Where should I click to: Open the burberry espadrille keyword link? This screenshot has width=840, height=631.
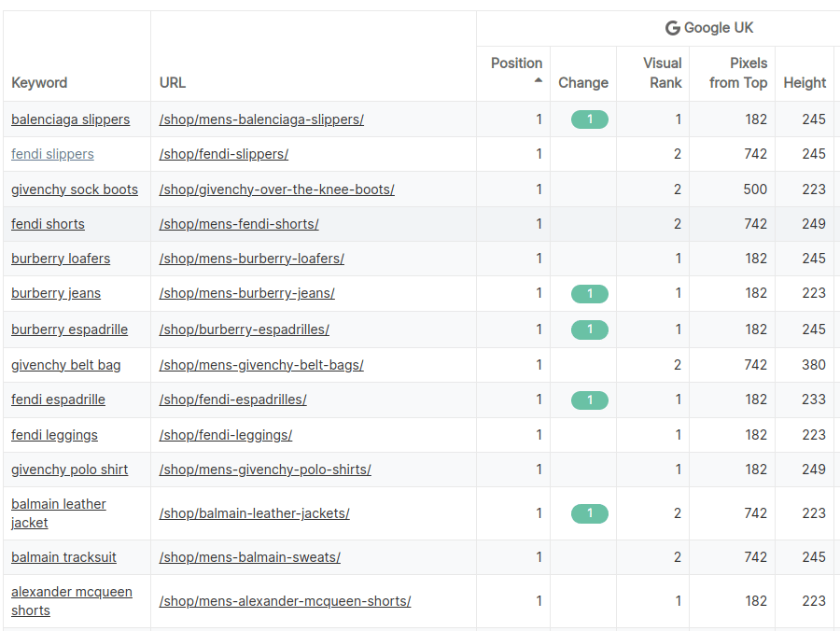tap(70, 330)
